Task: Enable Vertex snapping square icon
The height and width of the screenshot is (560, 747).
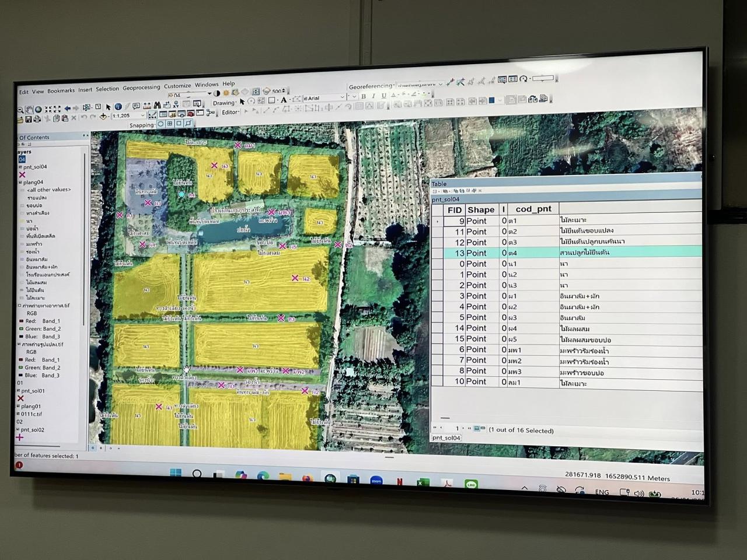Action: 179,124
